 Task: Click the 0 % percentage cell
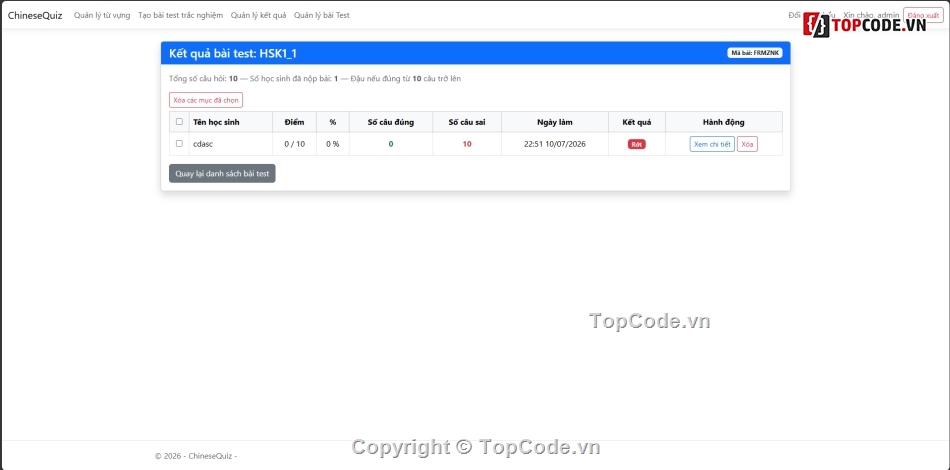click(x=333, y=144)
